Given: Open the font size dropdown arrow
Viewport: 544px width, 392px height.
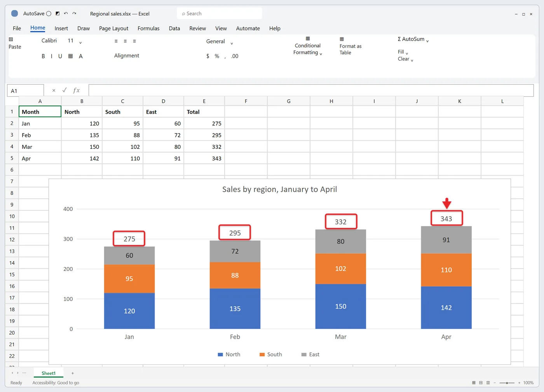Looking at the screenshot, I should tap(80, 42).
